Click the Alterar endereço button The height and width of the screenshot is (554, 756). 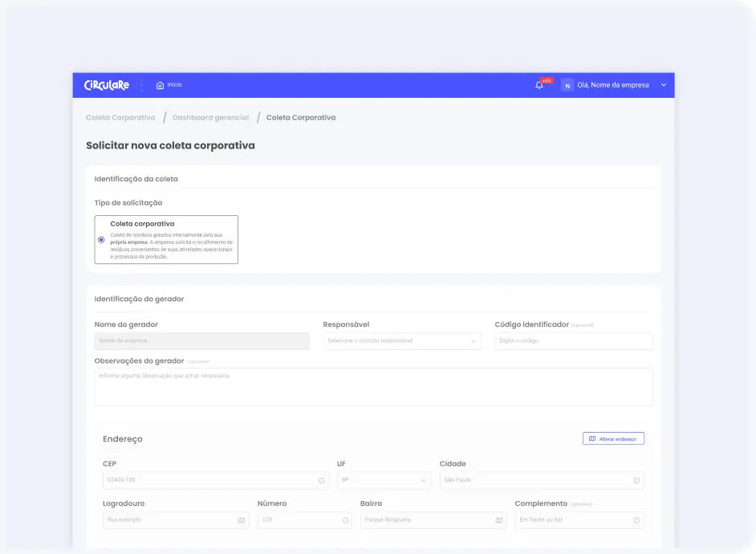point(613,438)
